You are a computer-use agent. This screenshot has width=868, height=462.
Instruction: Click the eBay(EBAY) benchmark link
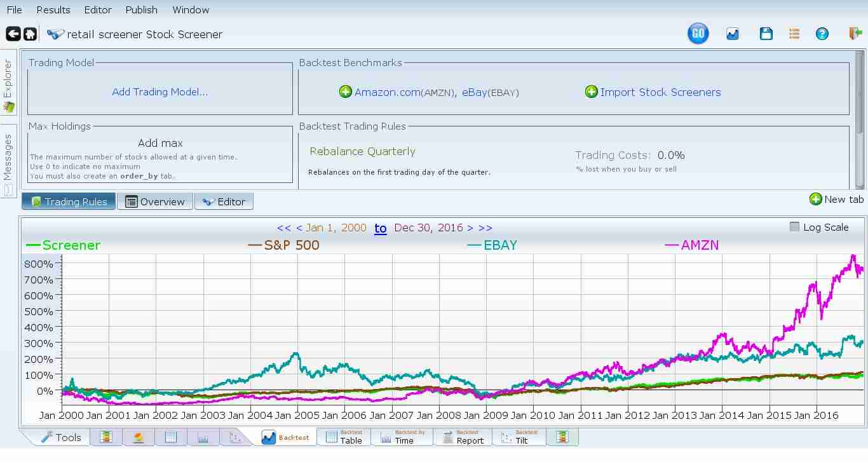(x=491, y=92)
